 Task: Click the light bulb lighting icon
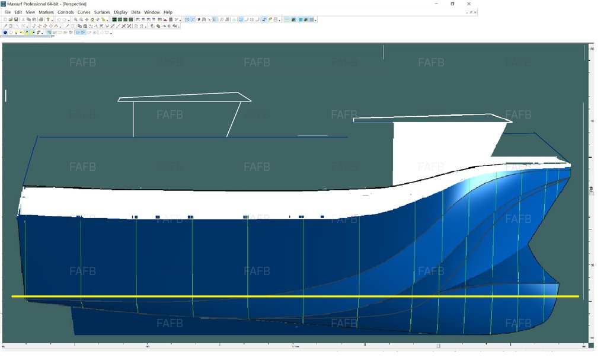[16, 33]
